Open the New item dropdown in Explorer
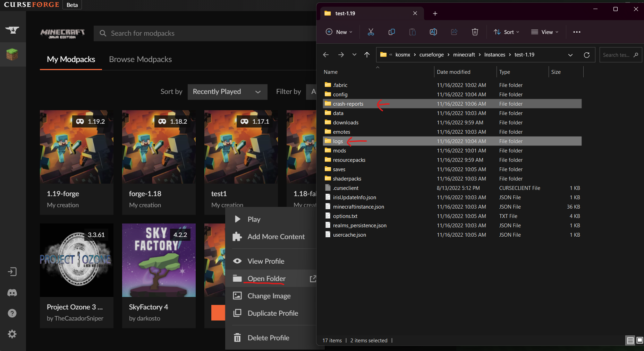Screen dimensions: 644x351 coord(339,32)
